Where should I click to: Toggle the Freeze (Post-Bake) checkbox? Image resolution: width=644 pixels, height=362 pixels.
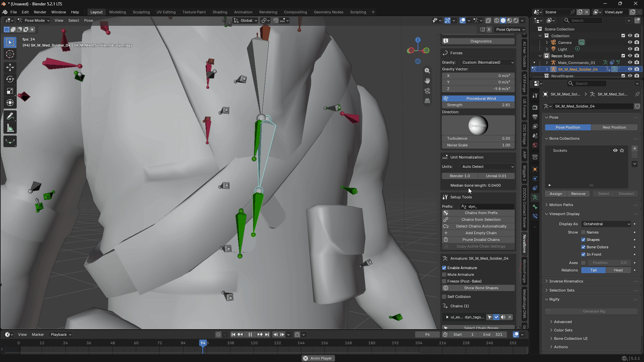click(444, 281)
